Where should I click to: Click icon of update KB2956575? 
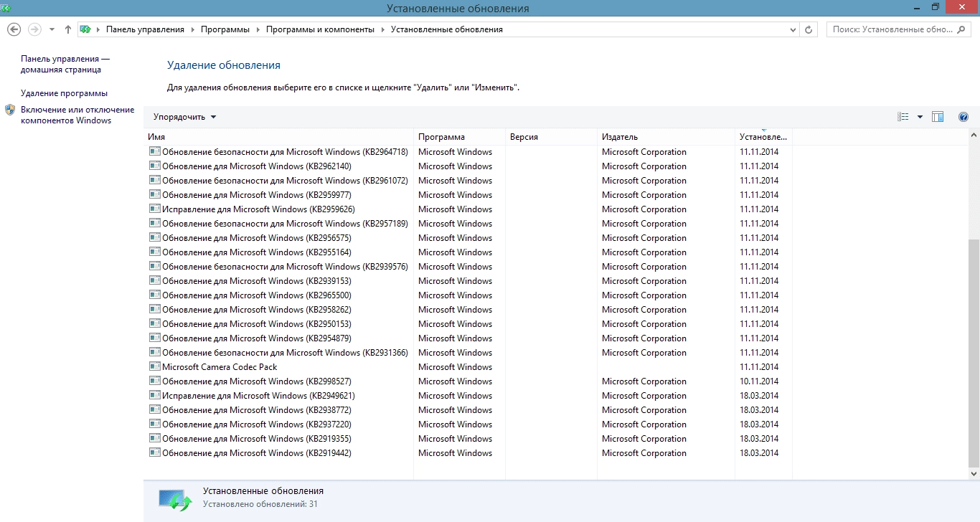[x=154, y=237]
